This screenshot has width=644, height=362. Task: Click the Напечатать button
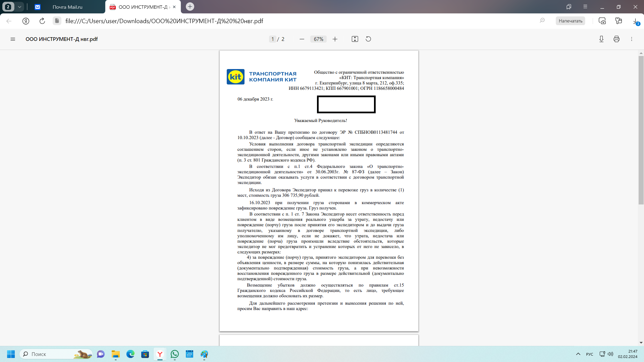570,21
